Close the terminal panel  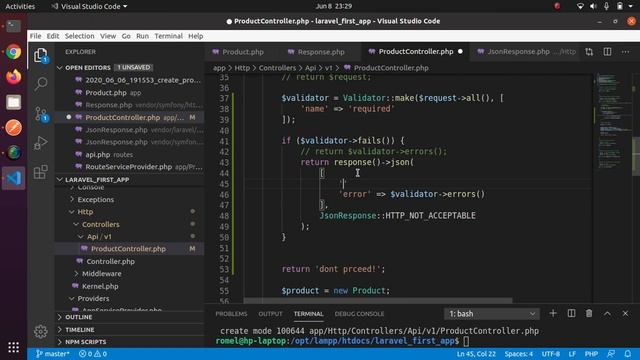click(625, 313)
